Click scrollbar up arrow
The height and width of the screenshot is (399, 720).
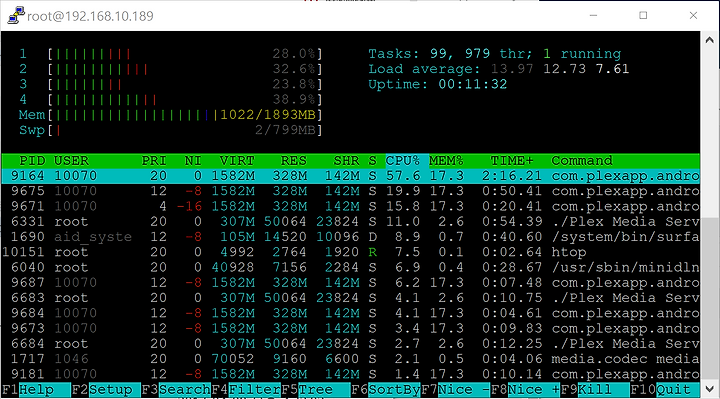pos(709,40)
